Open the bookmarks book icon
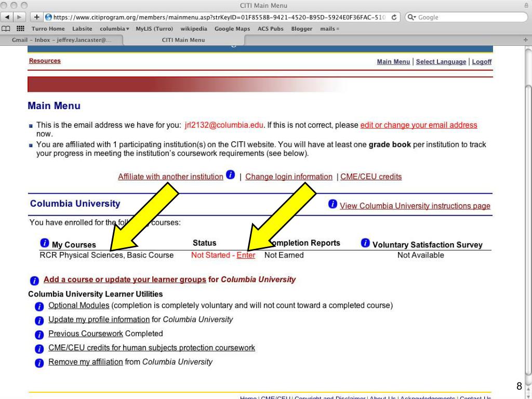Screen dimensions: 532x399 pyautogui.click(x=6, y=29)
